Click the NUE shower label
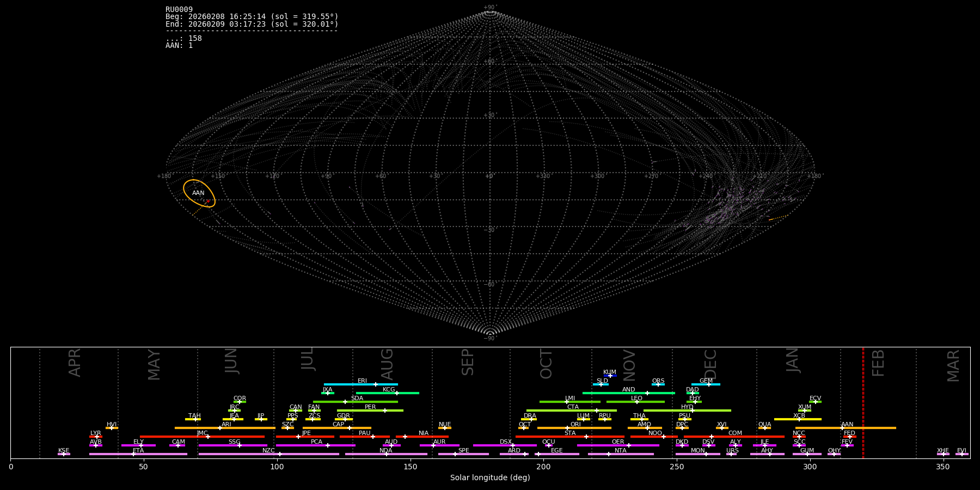Screen dimensions: 980x490 pyautogui.click(x=445, y=425)
